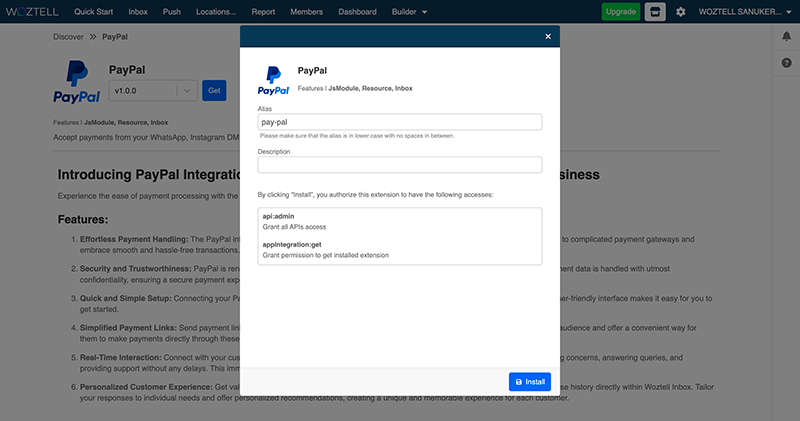This screenshot has width=800, height=421.
Task: Click the PayPal logo on the background page
Action: click(77, 82)
